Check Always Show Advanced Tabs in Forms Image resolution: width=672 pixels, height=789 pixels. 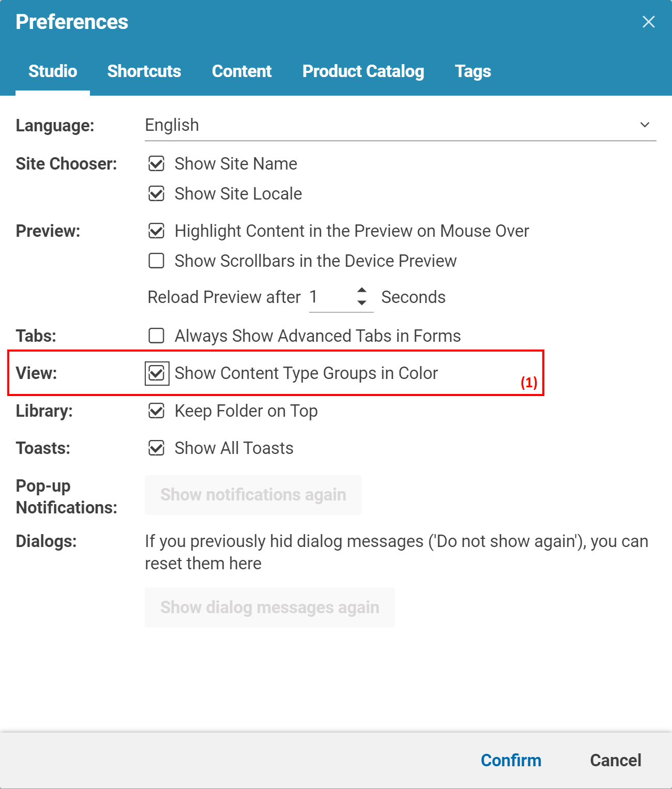(x=157, y=336)
